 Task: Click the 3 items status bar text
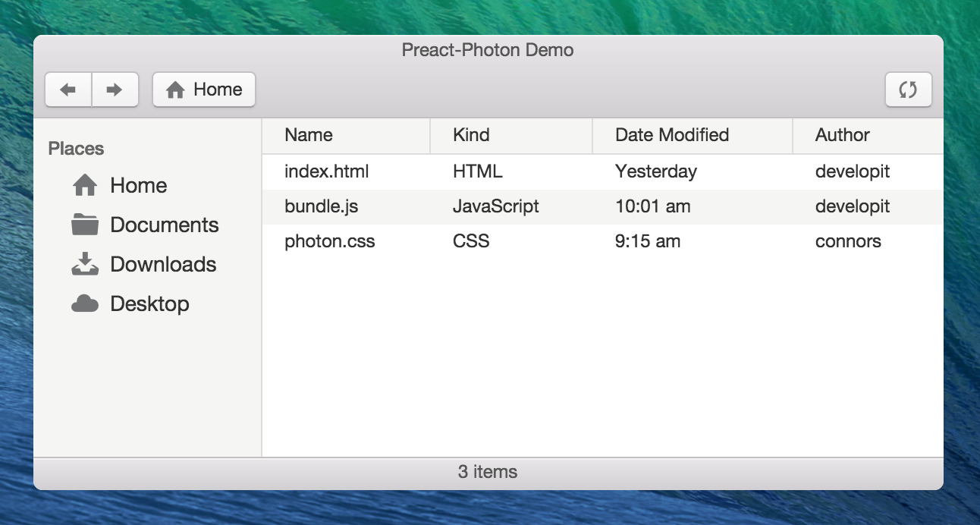tap(488, 472)
